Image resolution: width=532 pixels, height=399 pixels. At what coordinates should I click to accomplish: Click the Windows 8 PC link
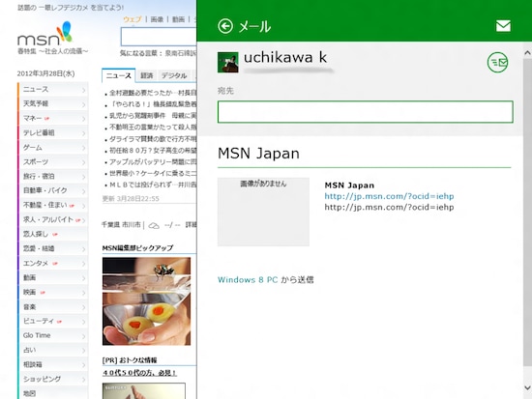click(x=248, y=279)
